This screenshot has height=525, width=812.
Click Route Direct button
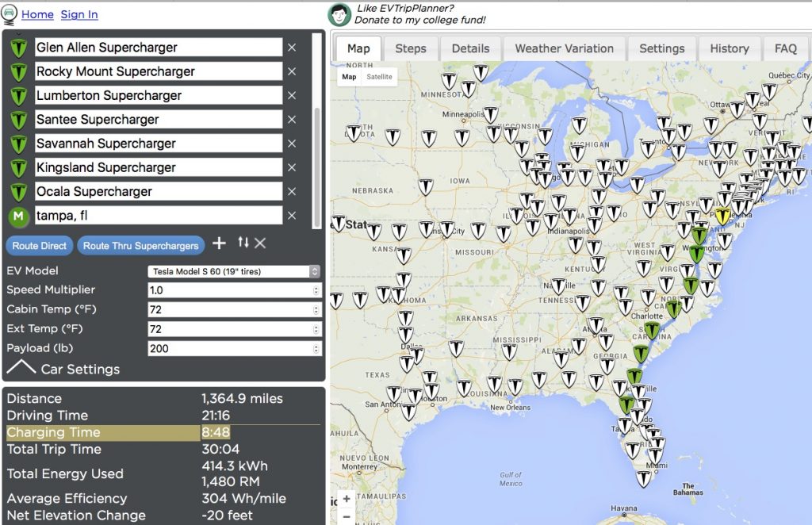coord(40,246)
